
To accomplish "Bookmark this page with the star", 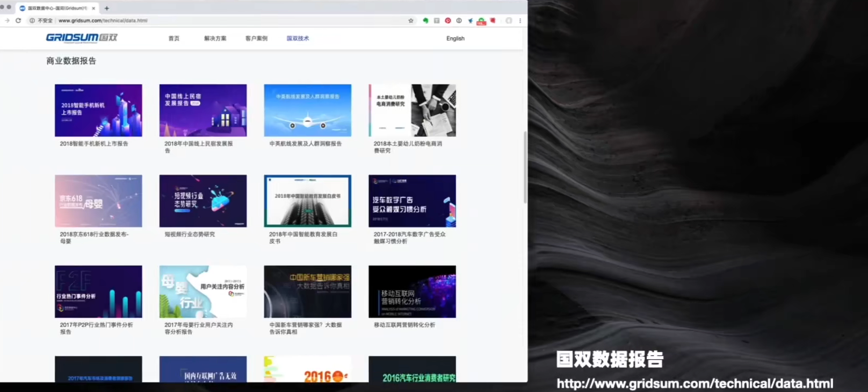I will point(411,20).
